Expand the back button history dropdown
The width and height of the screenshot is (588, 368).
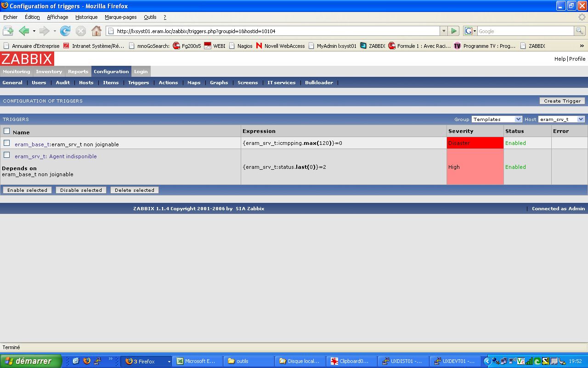click(x=34, y=31)
